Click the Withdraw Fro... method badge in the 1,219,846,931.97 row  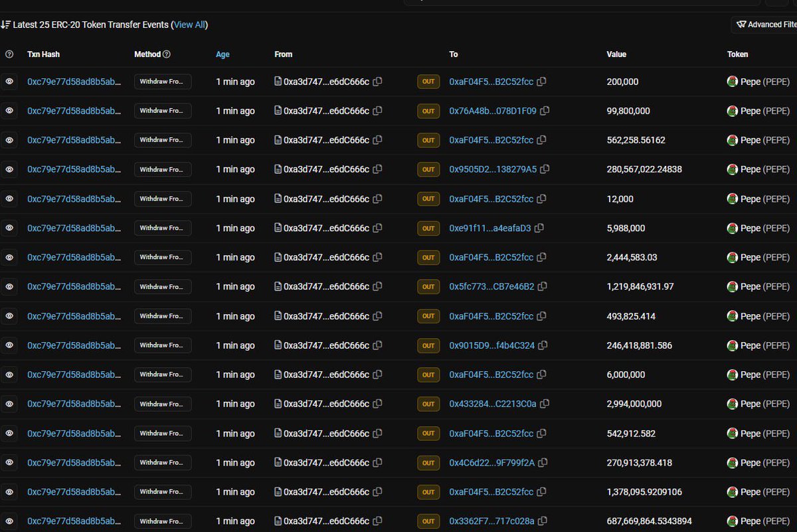point(163,287)
